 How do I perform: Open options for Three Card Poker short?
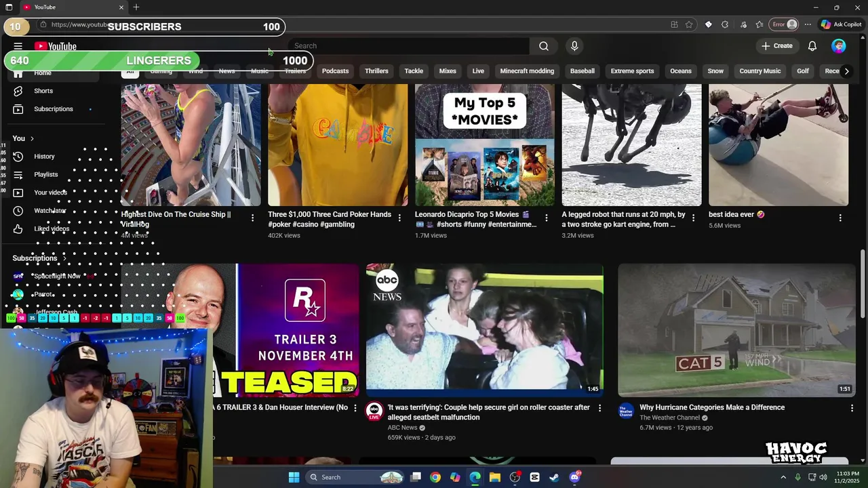[x=399, y=218]
